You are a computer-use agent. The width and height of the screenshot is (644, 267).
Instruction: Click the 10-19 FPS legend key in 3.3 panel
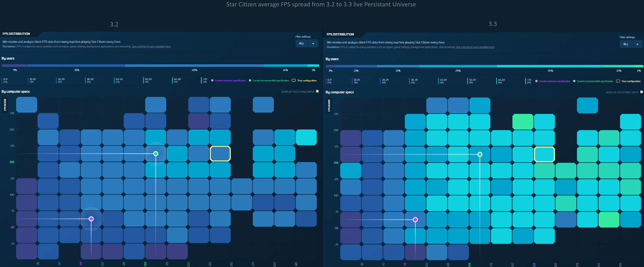(356, 81)
